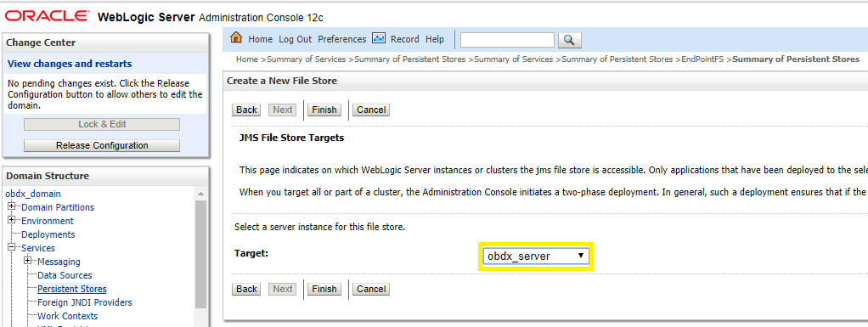Select Data Sources in Domain Structure
The image size is (868, 327).
coord(65,275)
